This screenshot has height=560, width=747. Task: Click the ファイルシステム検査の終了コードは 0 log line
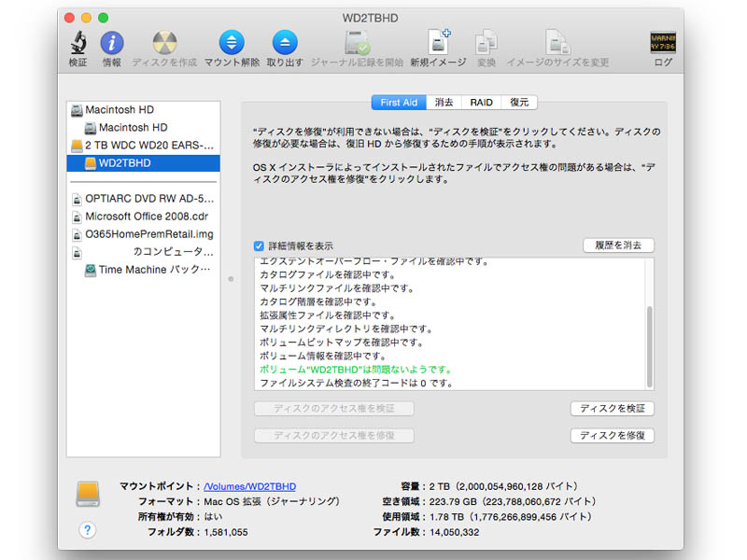tap(356, 383)
